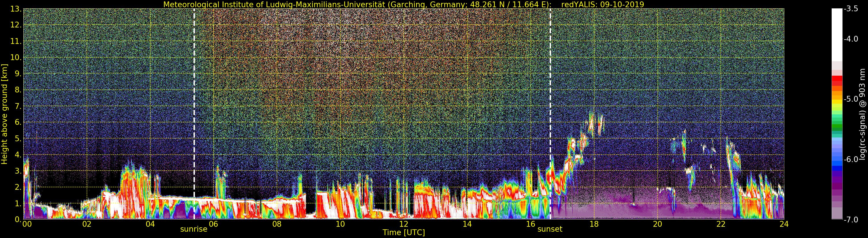Select the white dashed sunset marker line
The width and height of the screenshot is (868, 238).
pyautogui.click(x=550, y=114)
